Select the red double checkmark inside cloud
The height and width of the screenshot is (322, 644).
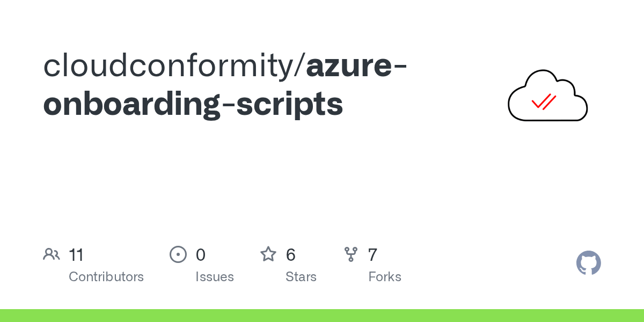click(544, 101)
